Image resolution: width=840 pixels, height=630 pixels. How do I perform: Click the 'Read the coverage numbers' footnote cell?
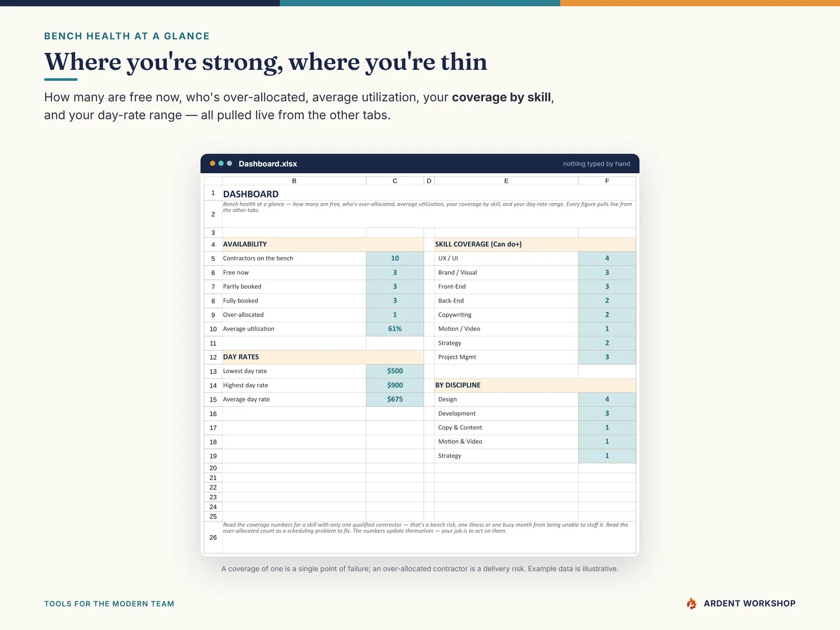pyautogui.click(x=429, y=537)
